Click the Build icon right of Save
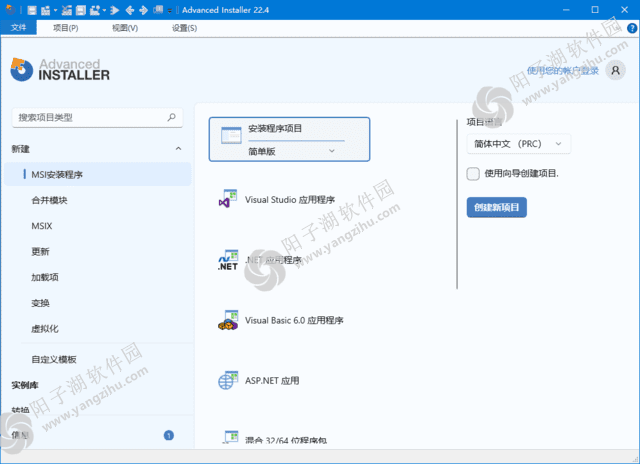This screenshot has width=640, height=464. [45, 10]
